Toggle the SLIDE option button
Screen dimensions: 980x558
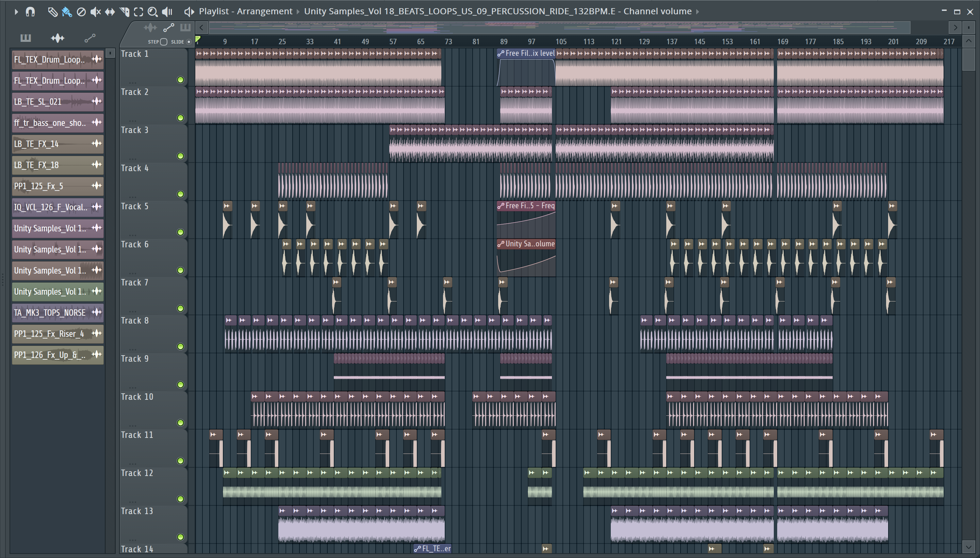coord(189,42)
